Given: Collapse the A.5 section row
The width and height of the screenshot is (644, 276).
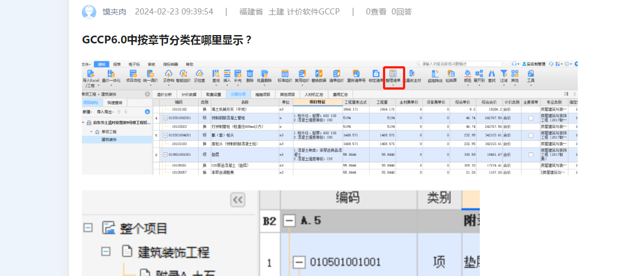Looking at the screenshot, I should tap(289, 221).
